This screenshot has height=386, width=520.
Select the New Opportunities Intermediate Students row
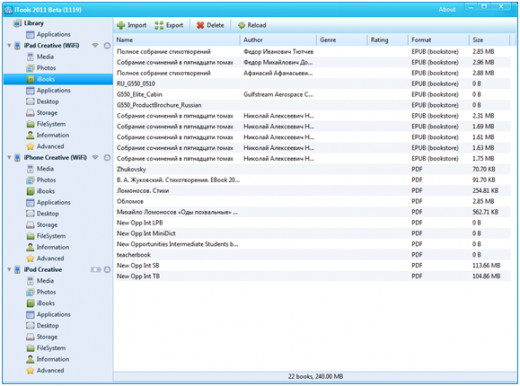click(312, 244)
